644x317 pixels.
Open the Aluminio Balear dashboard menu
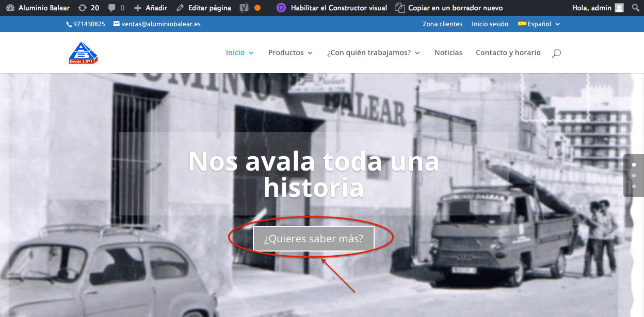pyautogui.click(x=38, y=8)
